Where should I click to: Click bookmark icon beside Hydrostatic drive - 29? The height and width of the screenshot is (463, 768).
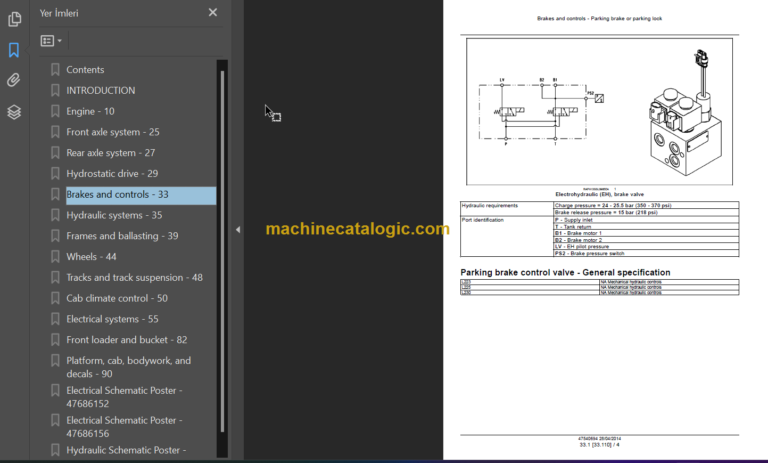click(55, 173)
